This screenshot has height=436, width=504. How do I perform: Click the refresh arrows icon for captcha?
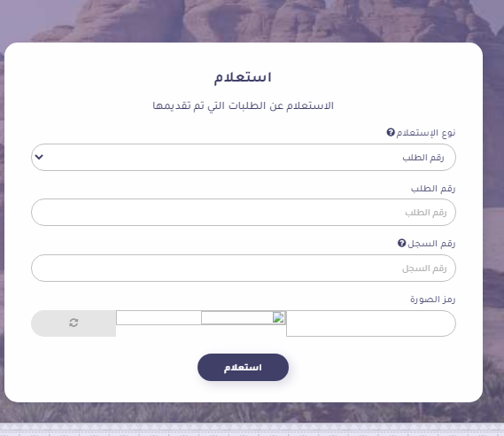click(x=74, y=323)
